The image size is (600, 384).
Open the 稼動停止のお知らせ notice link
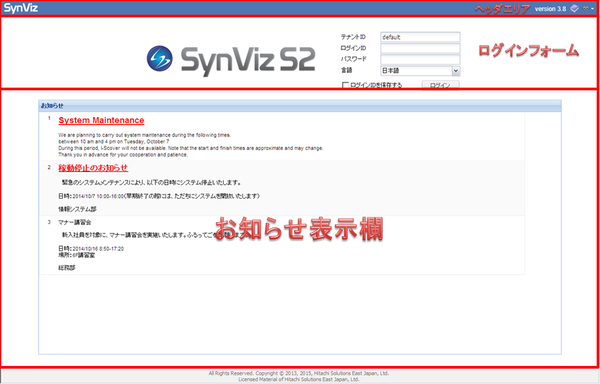coord(93,168)
